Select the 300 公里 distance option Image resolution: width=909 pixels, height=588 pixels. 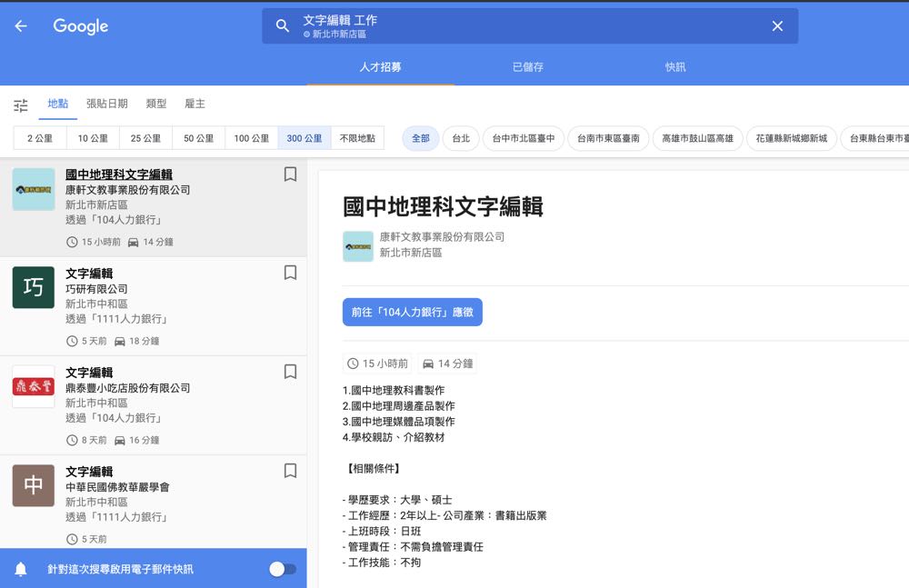(305, 138)
